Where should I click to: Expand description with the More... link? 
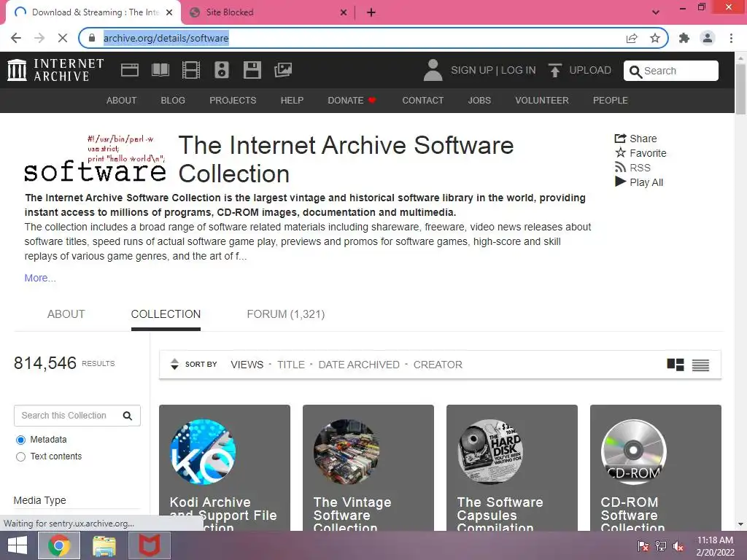[x=40, y=278]
